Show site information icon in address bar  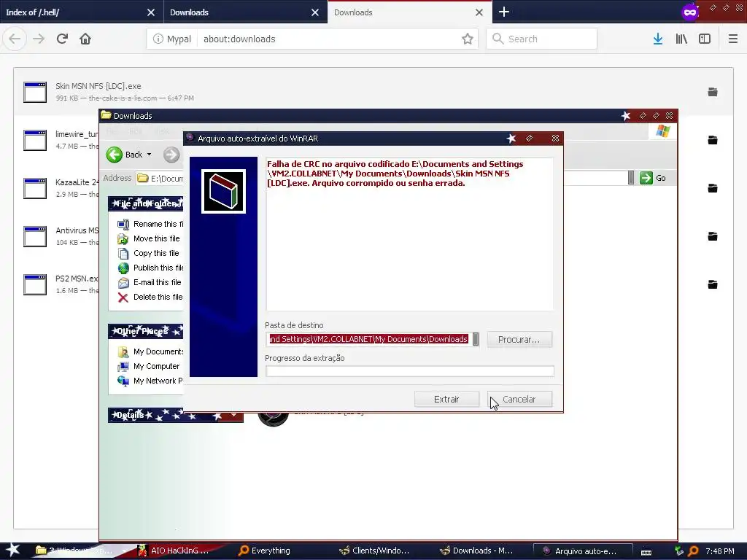click(x=158, y=39)
